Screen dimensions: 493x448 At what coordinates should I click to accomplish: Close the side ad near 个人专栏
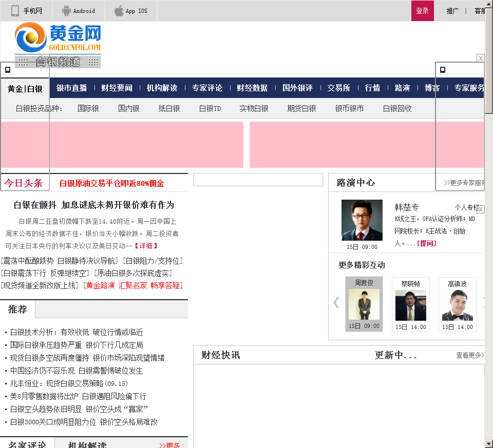[x=481, y=209]
